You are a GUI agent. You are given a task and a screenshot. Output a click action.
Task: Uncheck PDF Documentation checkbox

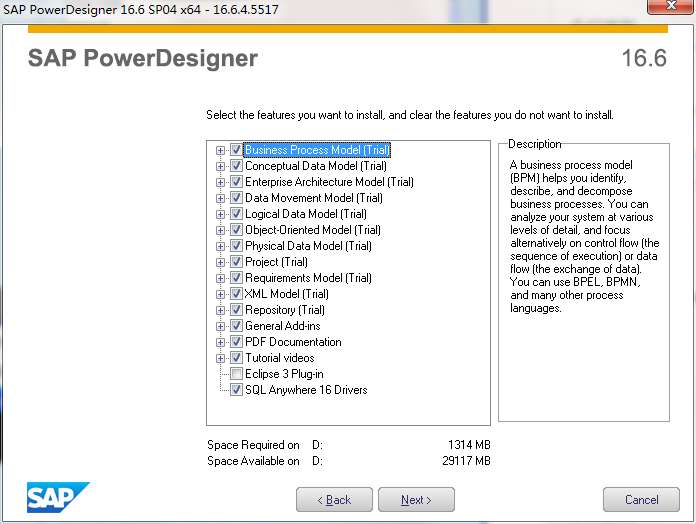pos(236,342)
